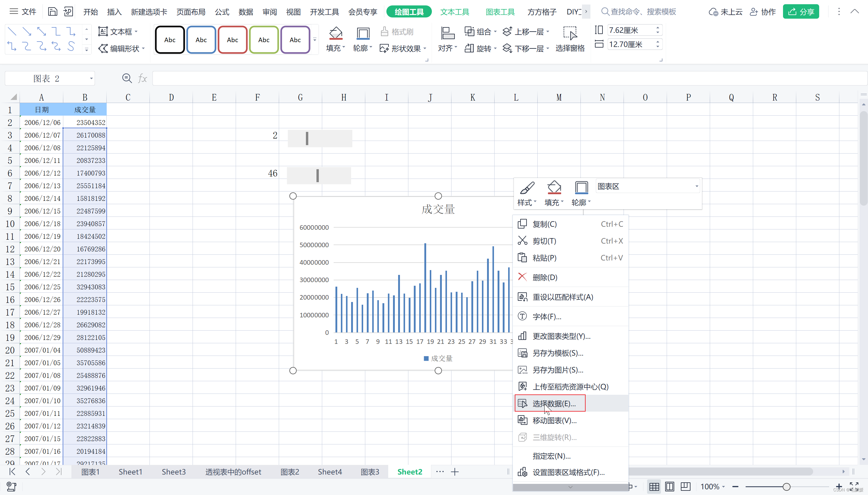Switch to the 透视表中的offset sheet tab
868x495 pixels.
click(x=233, y=472)
